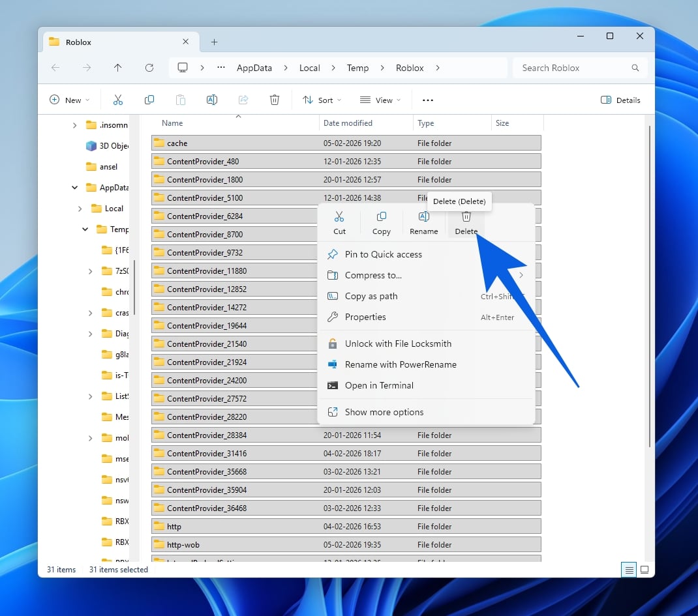The width and height of the screenshot is (698, 616).
Task: Click the Refresh icon in the navigation bar
Action: [x=149, y=67]
